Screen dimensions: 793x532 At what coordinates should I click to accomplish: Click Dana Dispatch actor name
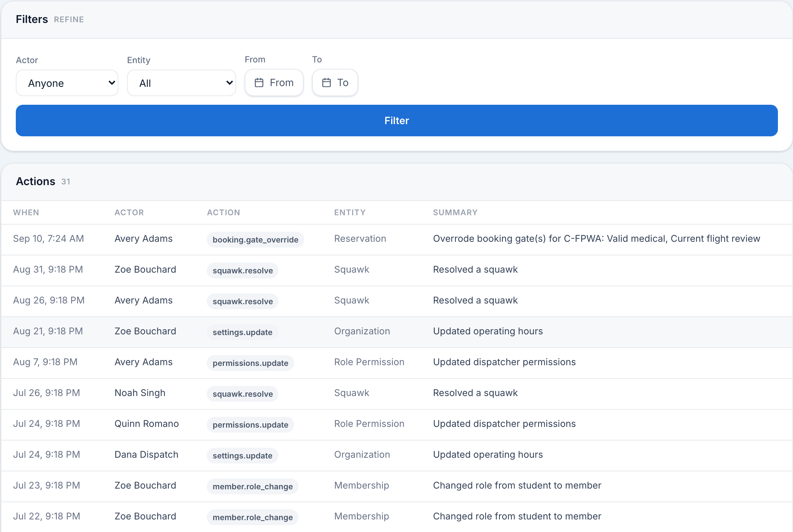point(146,455)
